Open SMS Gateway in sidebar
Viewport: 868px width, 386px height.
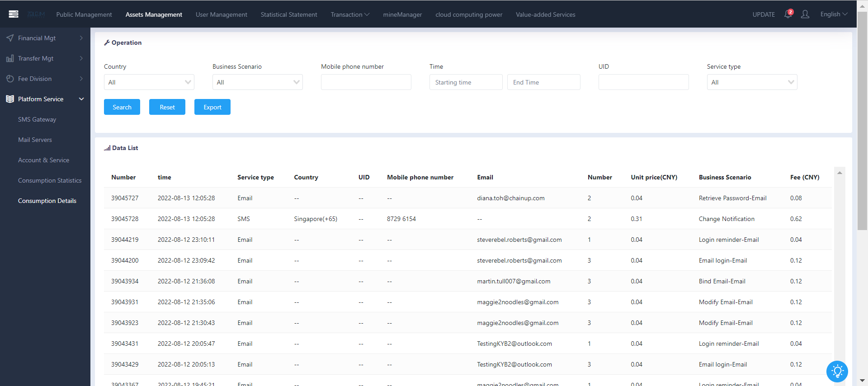[x=37, y=119]
